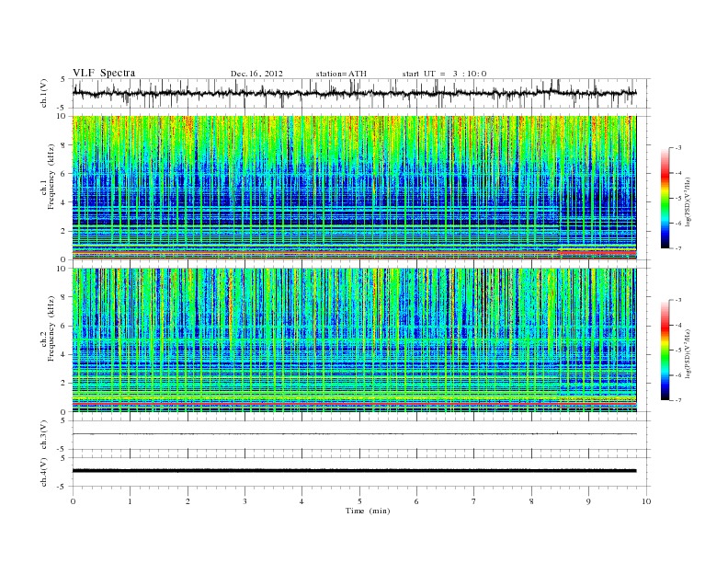728x563 pixels.
Task: Click the "Time (min)" axis title
Action: [x=368, y=511]
